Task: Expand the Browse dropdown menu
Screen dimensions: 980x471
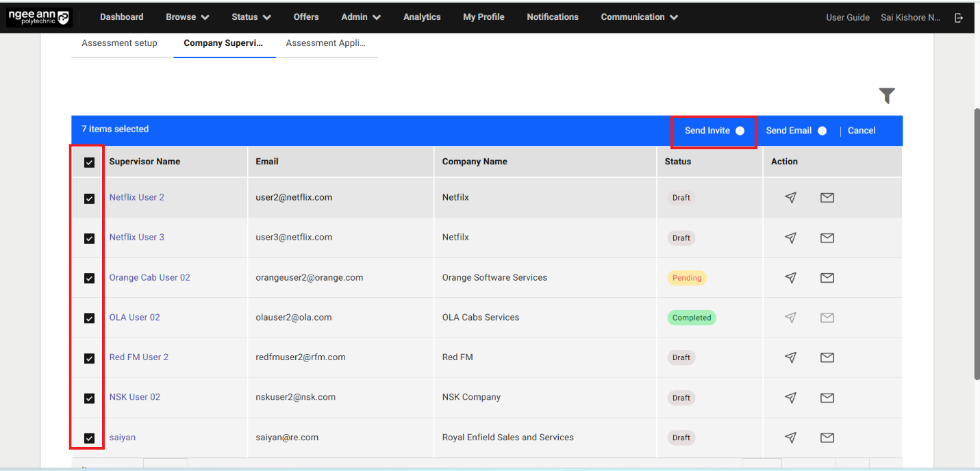Action: tap(187, 17)
